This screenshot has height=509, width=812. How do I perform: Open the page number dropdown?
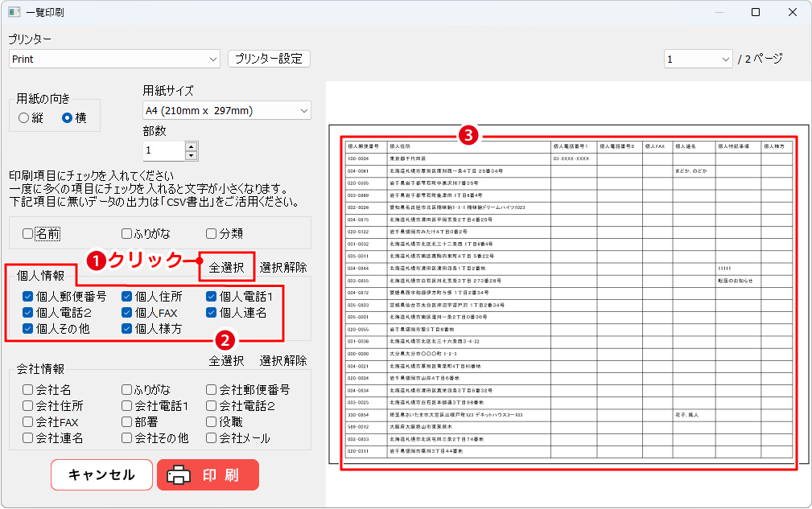[725, 59]
